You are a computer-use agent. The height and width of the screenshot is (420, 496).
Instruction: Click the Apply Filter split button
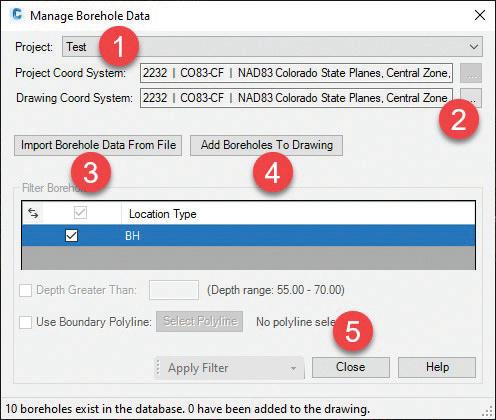coord(229,368)
